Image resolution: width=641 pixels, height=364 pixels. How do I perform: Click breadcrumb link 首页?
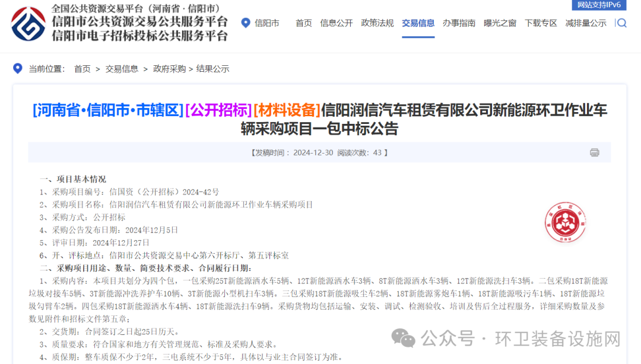pyautogui.click(x=82, y=69)
